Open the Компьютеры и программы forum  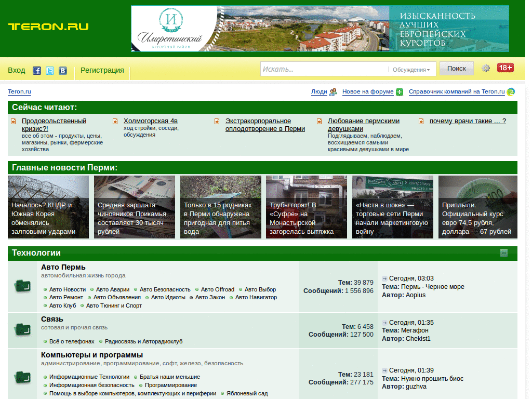(x=92, y=355)
